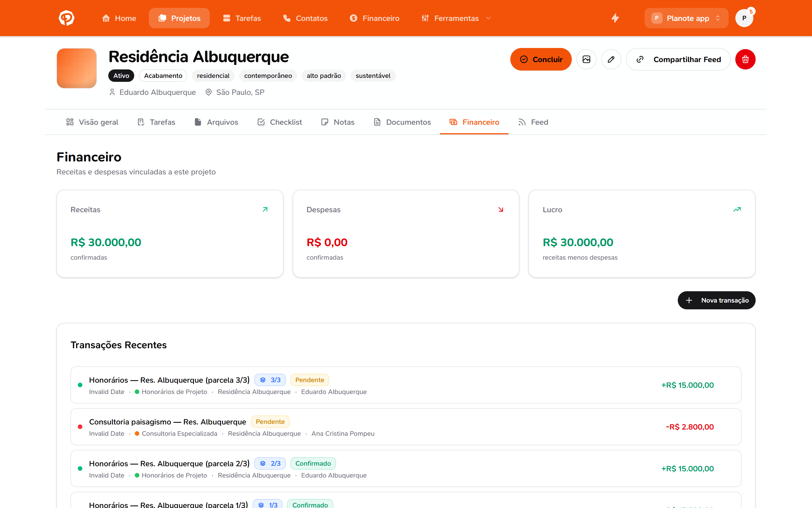Switch to the project Tarefas tab
Viewport: 812px width, 508px height.
pos(156,122)
